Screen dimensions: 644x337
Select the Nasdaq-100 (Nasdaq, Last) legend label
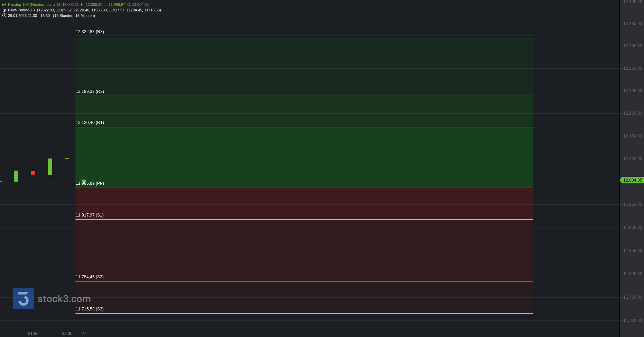[31, 4]
